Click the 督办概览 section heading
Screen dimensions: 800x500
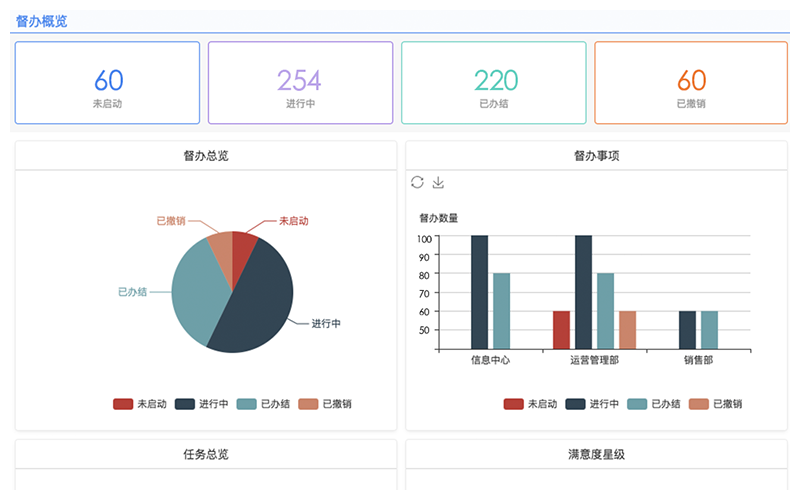pyautogui.click(x=42, y=21)
